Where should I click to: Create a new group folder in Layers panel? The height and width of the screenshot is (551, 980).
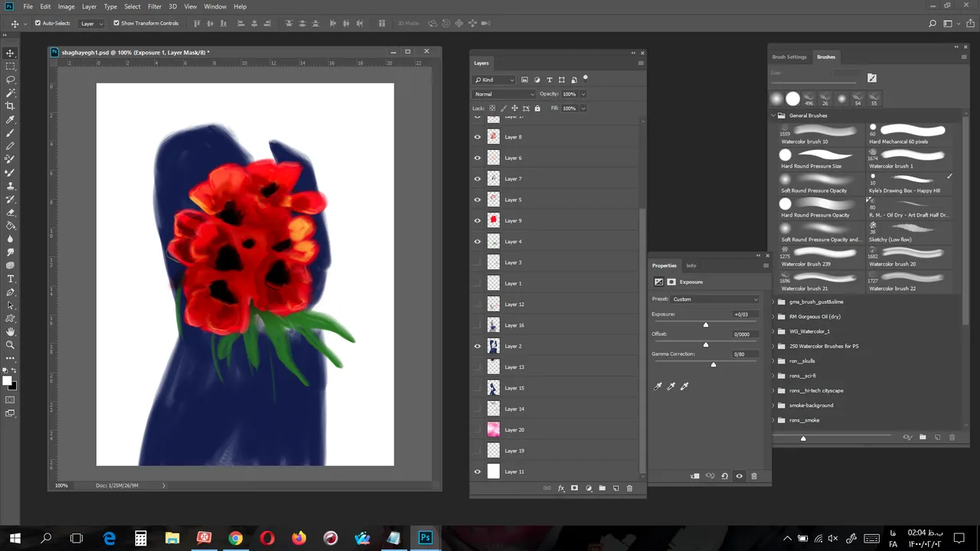(x=603, y=488)
